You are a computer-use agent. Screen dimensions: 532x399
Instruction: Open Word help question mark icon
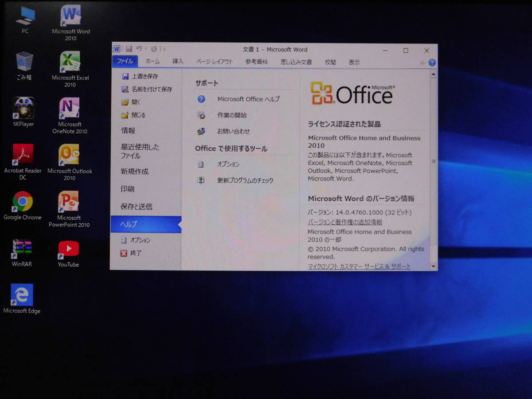click(432, 63)
